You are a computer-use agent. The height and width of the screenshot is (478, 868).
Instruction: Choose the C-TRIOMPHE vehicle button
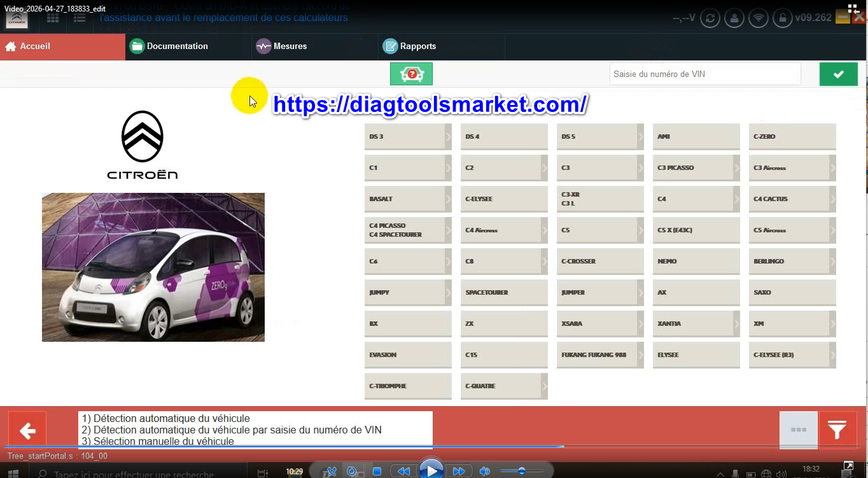408,386
